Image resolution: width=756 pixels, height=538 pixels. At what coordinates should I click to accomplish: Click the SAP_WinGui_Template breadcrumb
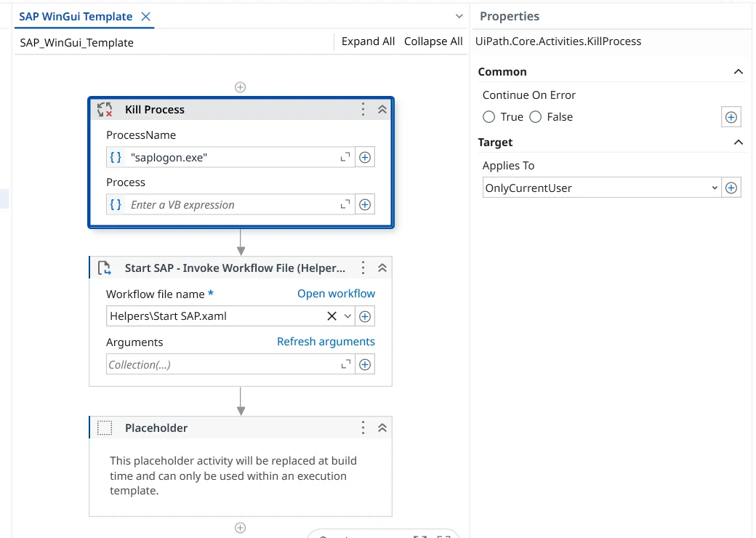76,42
